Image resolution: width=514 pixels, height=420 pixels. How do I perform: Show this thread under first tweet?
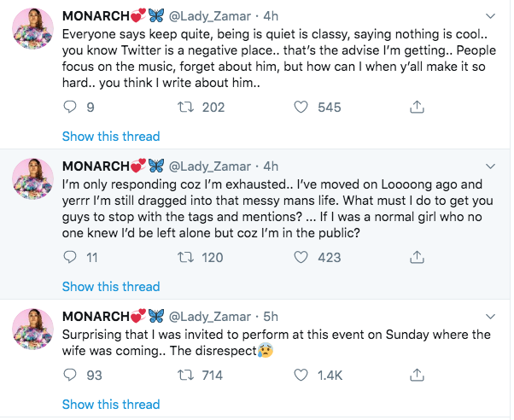click(x=111, y=137)
